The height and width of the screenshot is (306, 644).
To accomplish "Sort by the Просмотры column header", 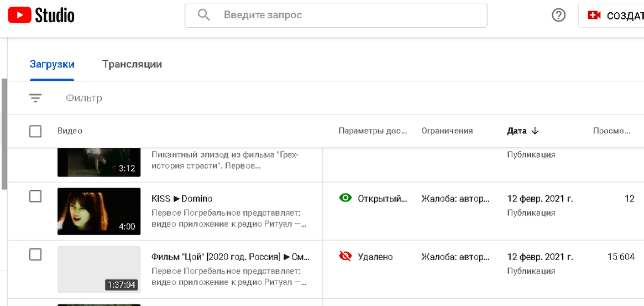I will [611, 131].
